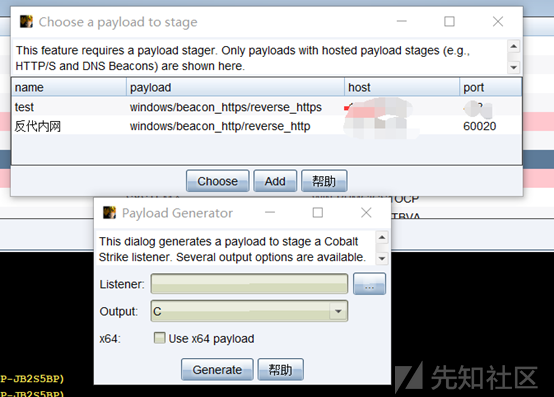Click down arrow of stager description scrollbar
554x397 pixels.
514,67
